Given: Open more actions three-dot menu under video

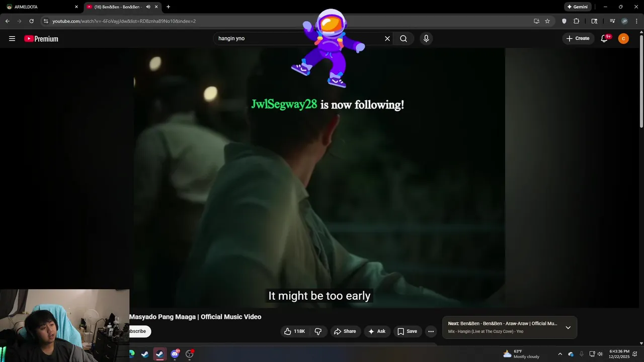Looking at the screenshot, I should coord(431,331).
